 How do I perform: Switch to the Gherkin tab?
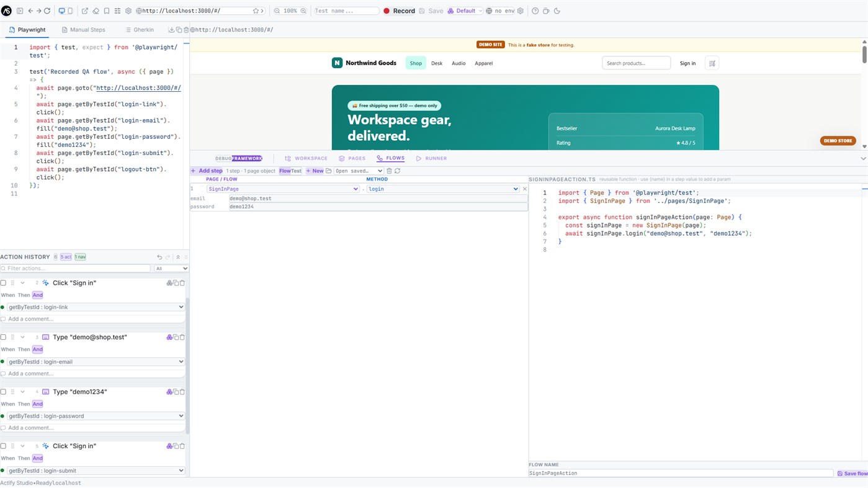(140, 30)
